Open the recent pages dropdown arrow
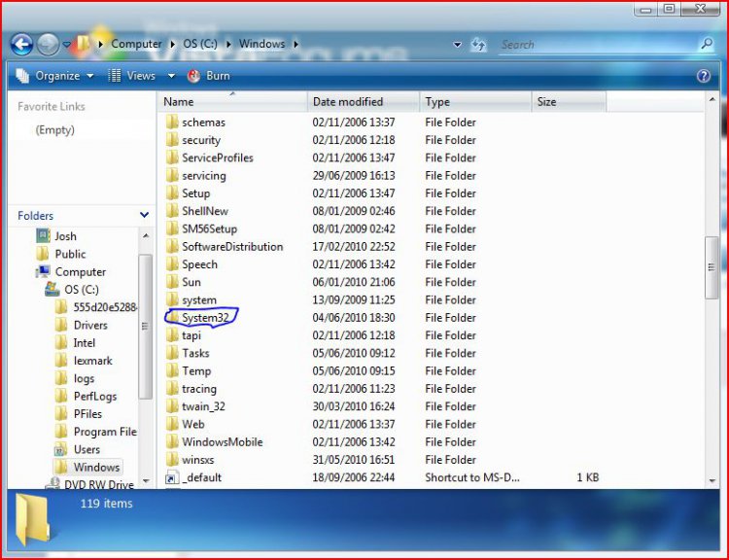Image resolution: width=729 pixels, height=560 pixels. (66, 45)
